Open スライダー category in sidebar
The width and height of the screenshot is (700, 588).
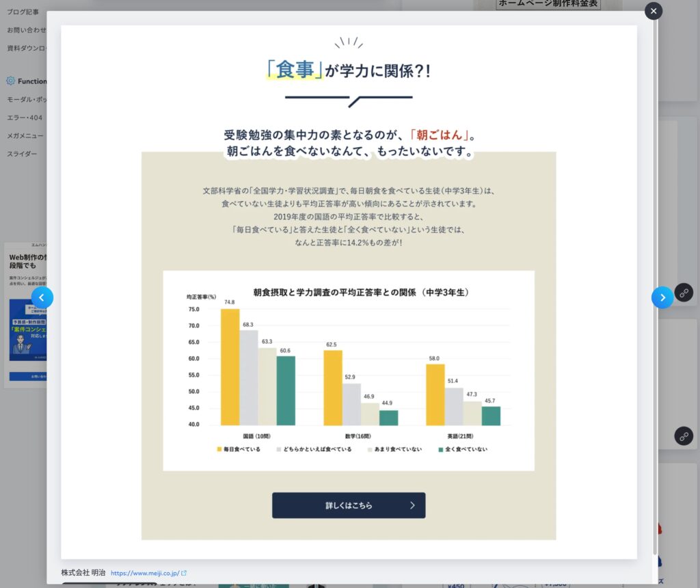click(x=22, y=154)
